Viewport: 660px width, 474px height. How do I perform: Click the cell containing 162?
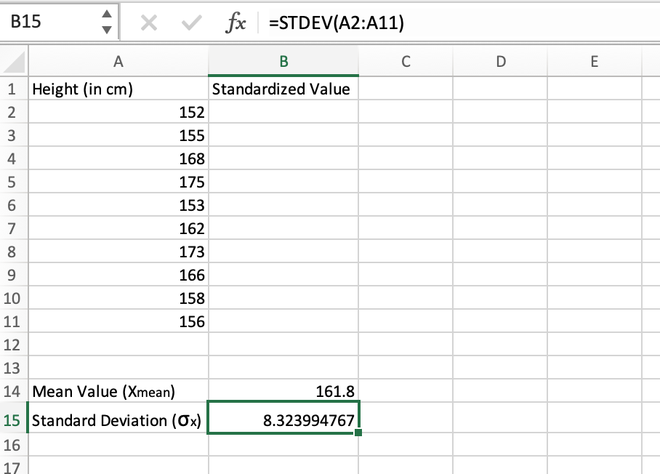pyautogui.click(x=118, y=228)
